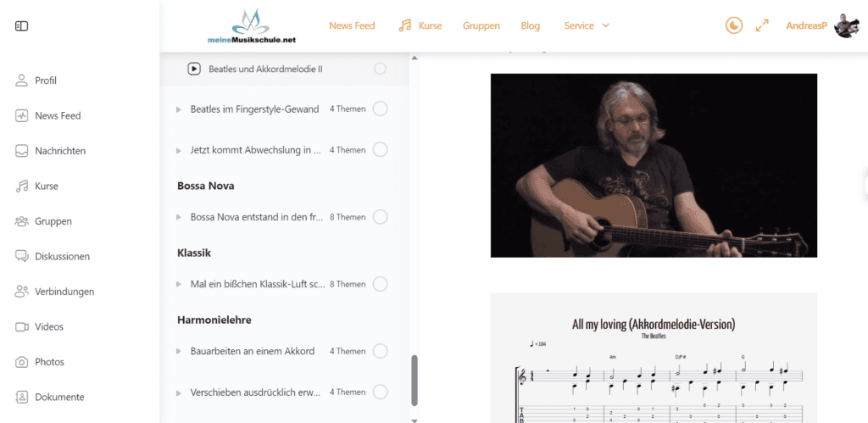The height and width of the screenshot is (423, 868).
Task: Toggle completion circle for Bossa Nova lesson
Action: (381, 217)
